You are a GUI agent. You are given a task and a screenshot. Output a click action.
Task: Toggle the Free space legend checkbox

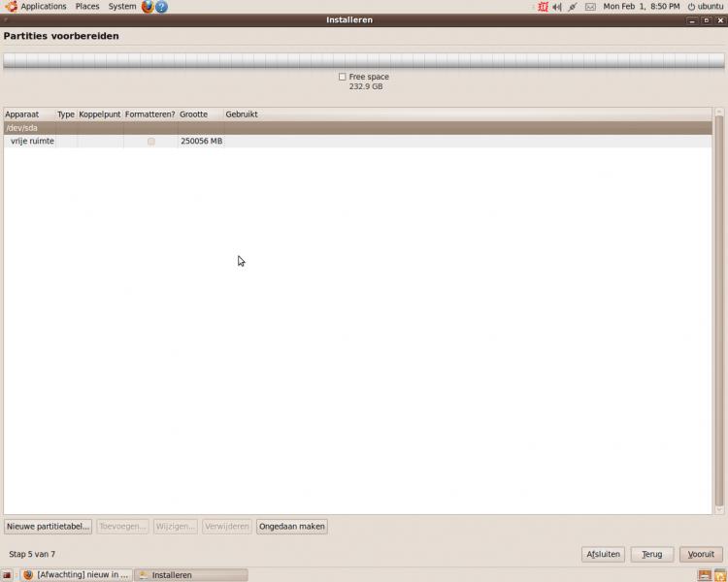(343, 77)
